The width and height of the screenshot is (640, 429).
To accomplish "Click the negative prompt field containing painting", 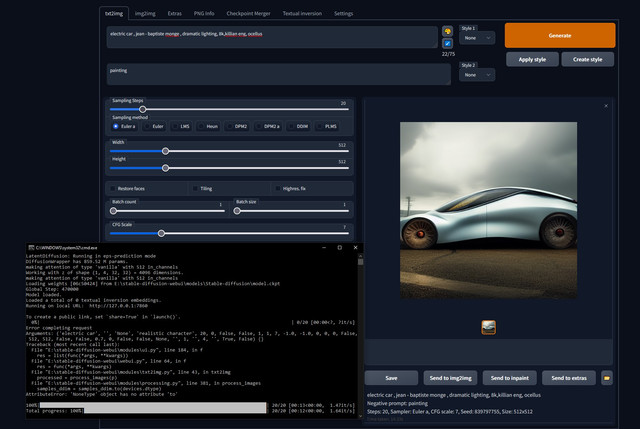I will [279, 74].
